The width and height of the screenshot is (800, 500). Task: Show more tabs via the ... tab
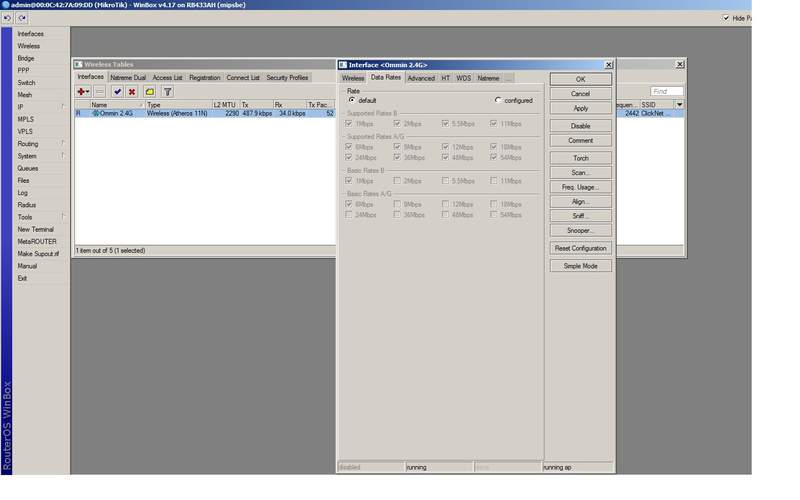click(509, 78)
